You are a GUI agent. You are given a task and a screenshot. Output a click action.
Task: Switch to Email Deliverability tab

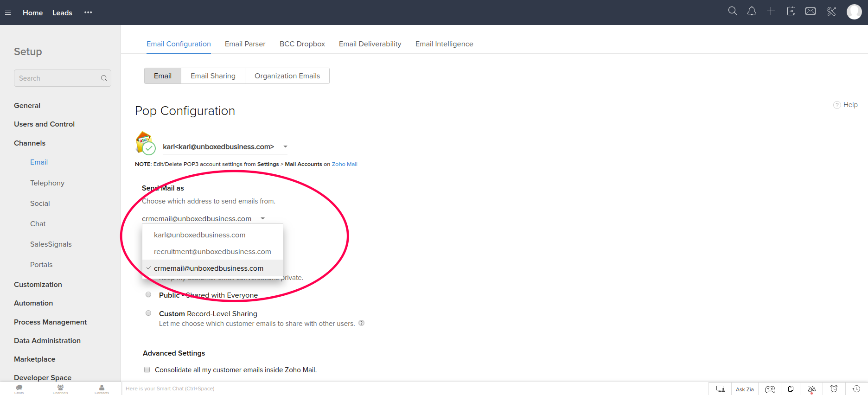pyautogui.click(x=370, y=44)
